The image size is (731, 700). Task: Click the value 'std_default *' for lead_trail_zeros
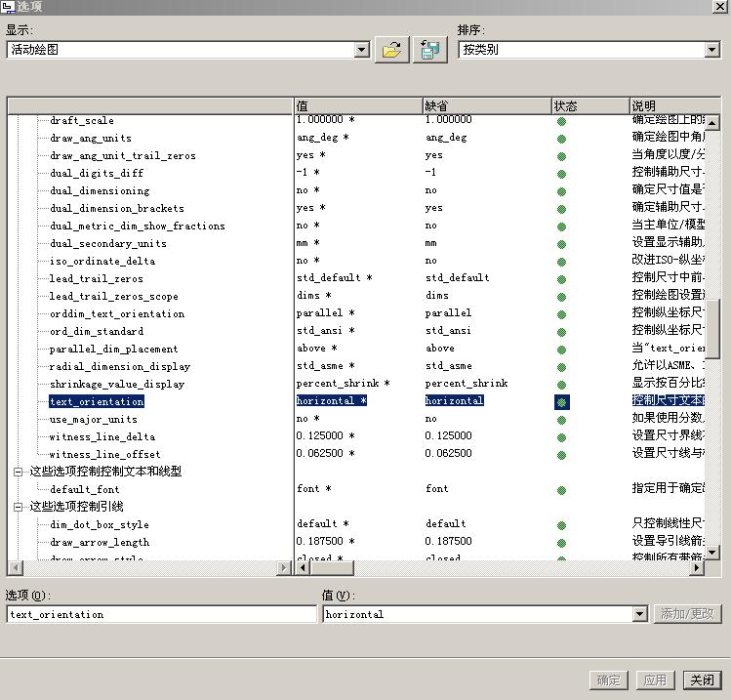coord(334,278)
